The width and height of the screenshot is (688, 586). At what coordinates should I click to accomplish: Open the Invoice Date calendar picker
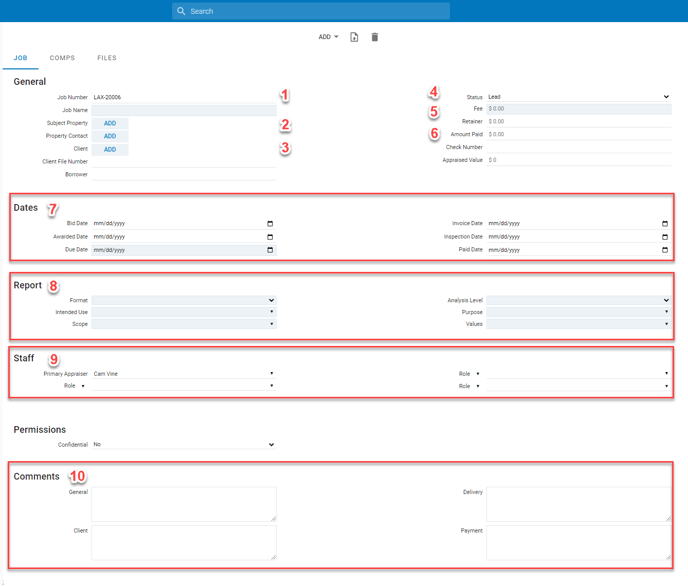click(665, 224)
